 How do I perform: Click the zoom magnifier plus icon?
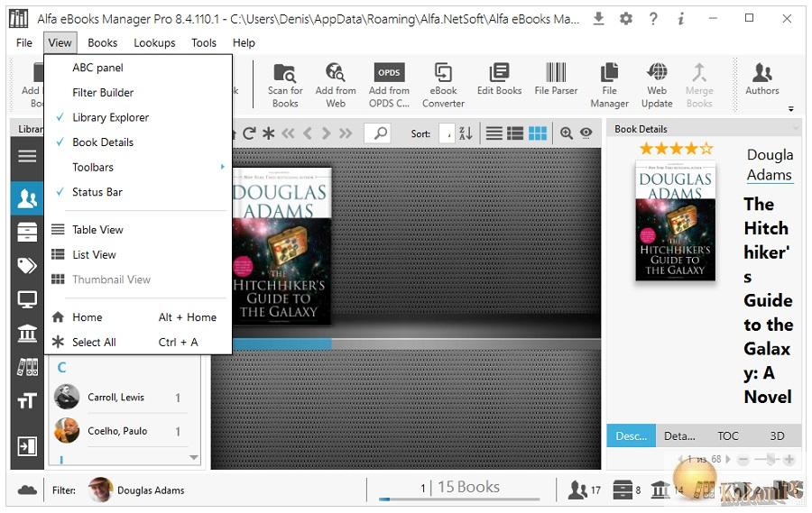pos(566,133)
